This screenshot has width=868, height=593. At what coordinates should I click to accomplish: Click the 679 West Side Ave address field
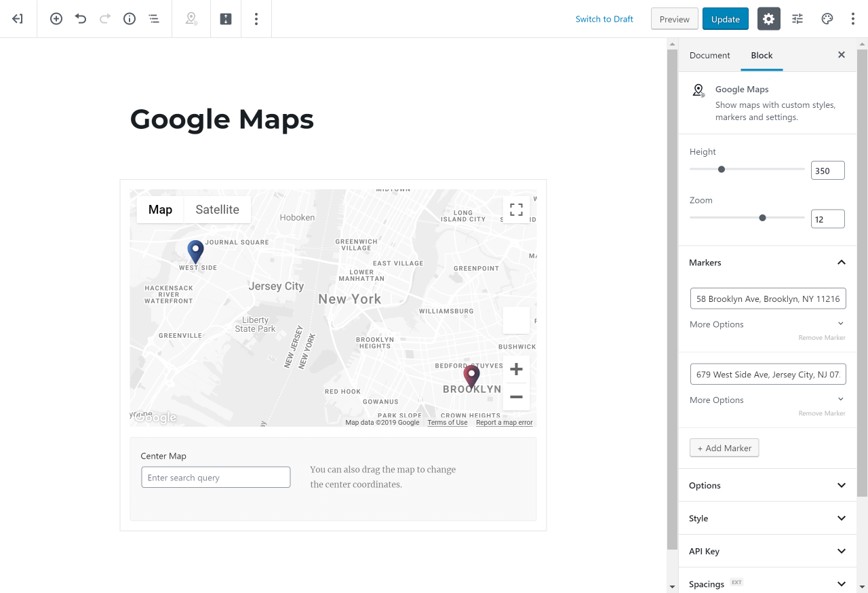point(768,374)
